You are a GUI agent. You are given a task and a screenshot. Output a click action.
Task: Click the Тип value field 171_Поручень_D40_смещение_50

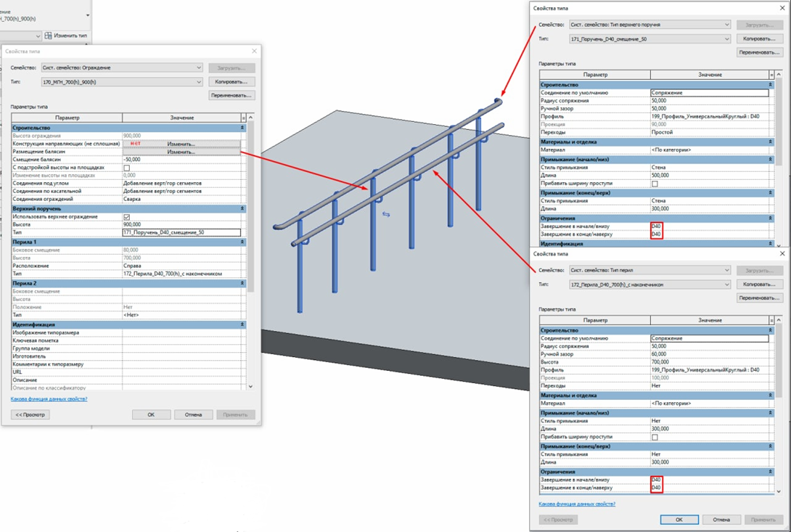pyautogui.click(x=181, y=233)
